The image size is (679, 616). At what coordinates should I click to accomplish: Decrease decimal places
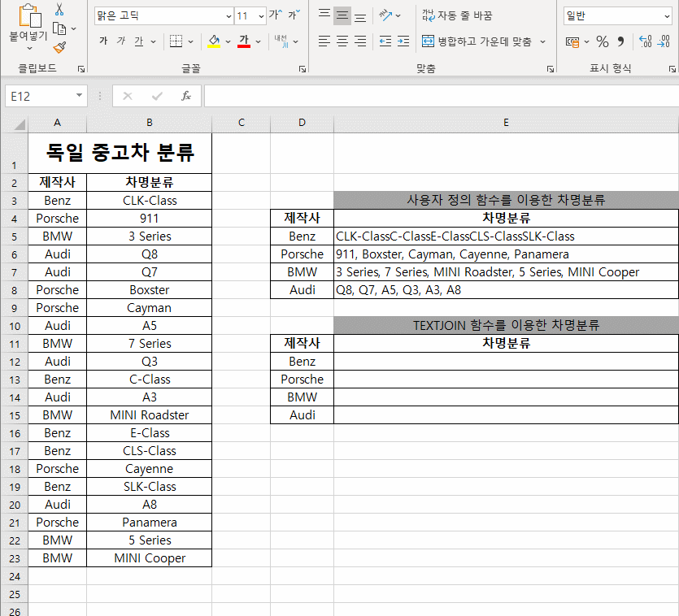[664, 41]
